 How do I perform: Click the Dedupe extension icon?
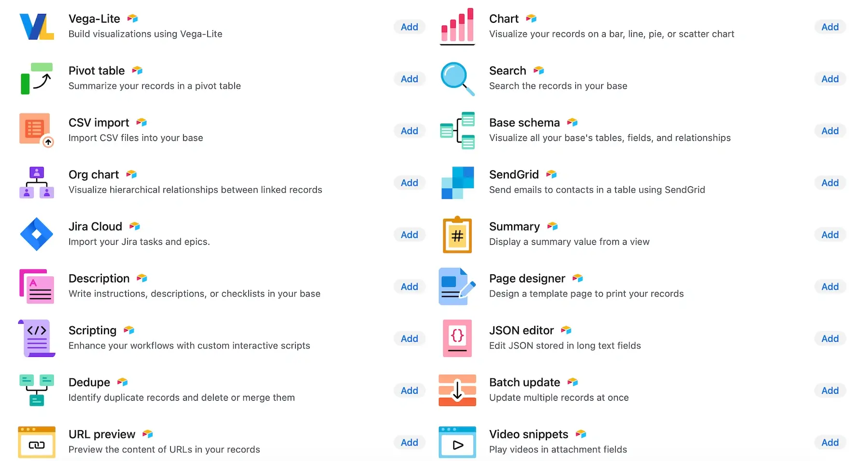[x=36, y=390]
